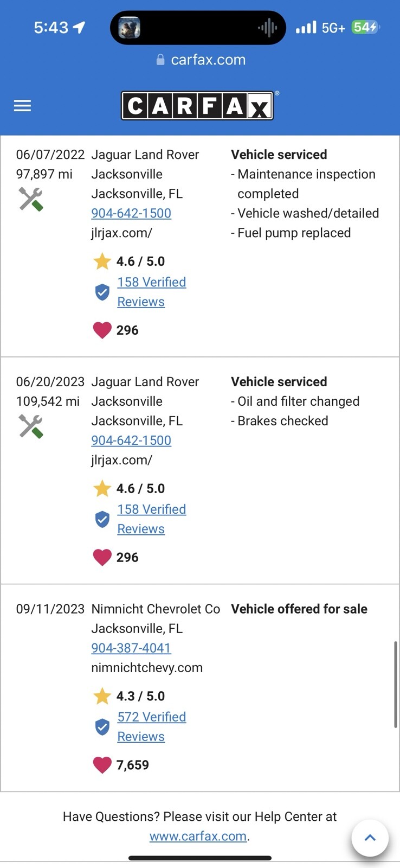The height and width of the screenshot is (868, 400).
Task: Tap the heart icon beside 7,659
Action: [102, 765]
